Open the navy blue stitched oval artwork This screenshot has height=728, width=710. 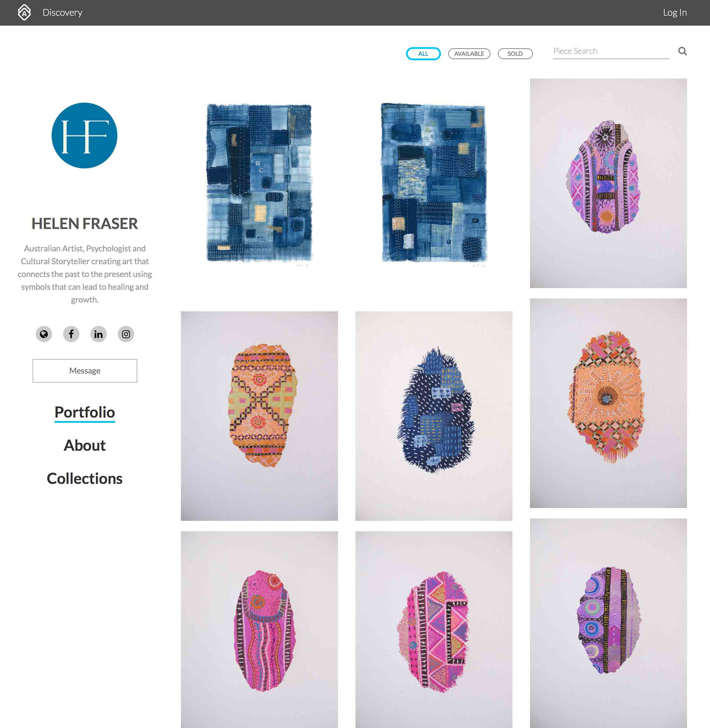point(434,416)
